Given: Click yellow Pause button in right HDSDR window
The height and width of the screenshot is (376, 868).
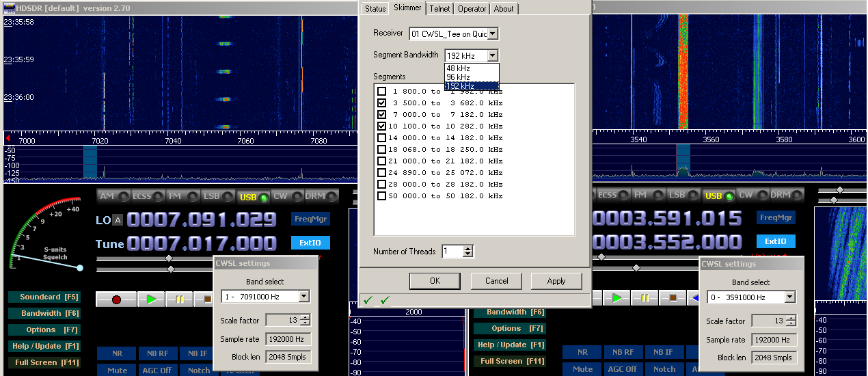Looking at the screenshot, I should click(645, 297).
